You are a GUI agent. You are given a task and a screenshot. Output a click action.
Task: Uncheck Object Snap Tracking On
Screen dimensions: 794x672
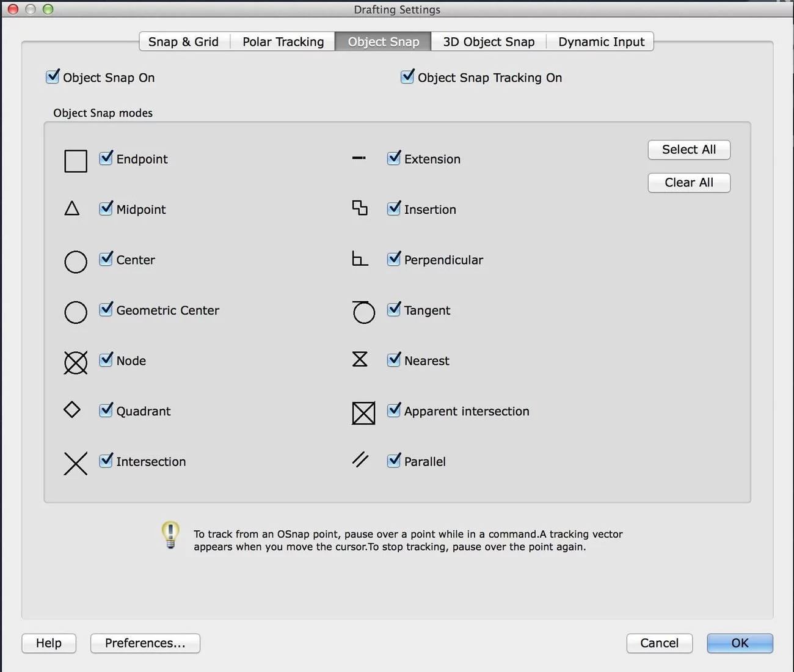point(407,77)
